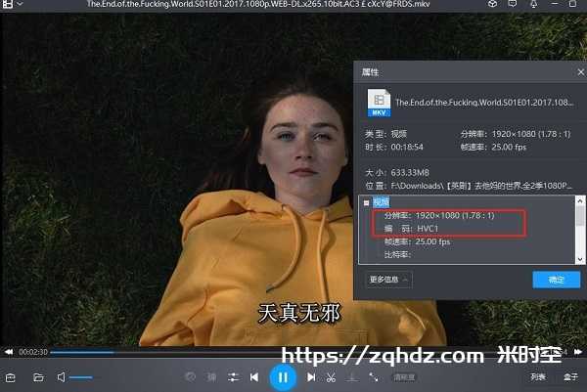The image size is (587, 392).
Task: Minimize the player window
Action: 555,4
